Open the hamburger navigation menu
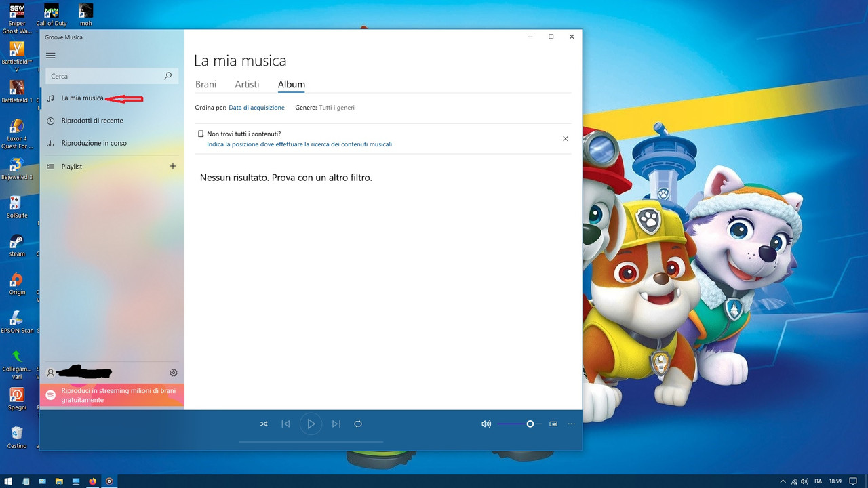 tap(51, 56)
